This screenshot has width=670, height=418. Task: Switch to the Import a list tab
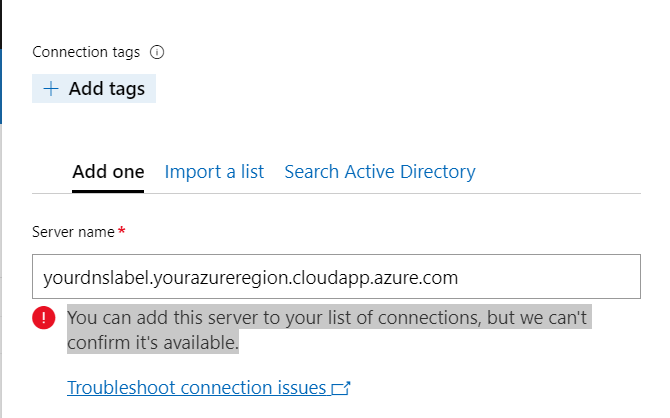[214, 172]
